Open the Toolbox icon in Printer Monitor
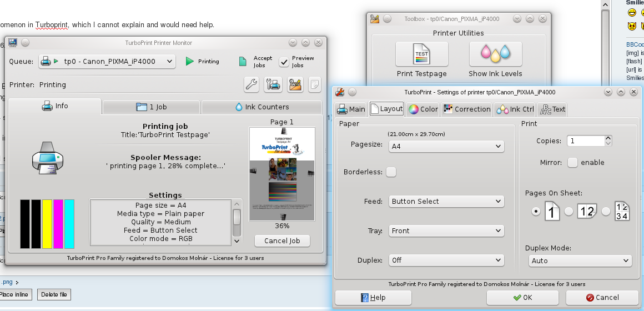 (295, 84)
